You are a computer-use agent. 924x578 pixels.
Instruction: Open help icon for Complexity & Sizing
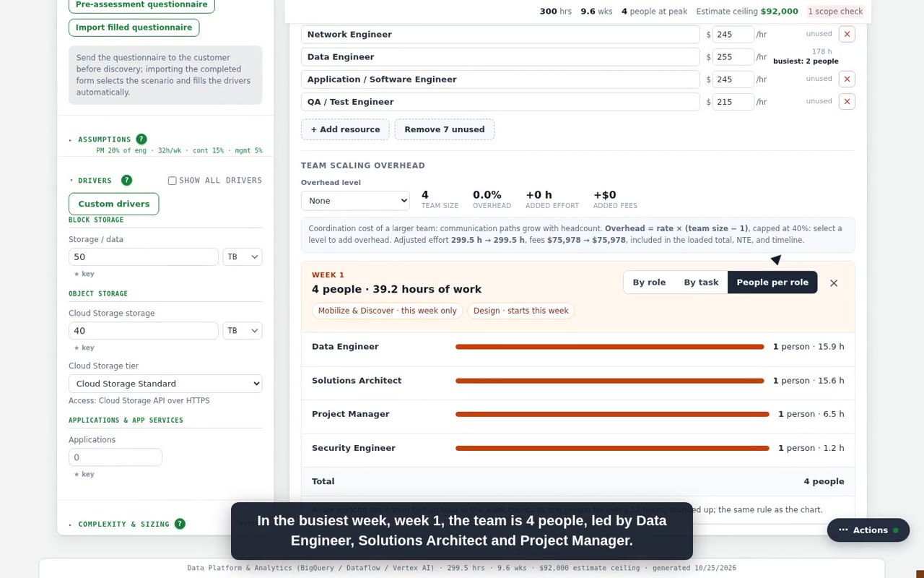point(180,524)
